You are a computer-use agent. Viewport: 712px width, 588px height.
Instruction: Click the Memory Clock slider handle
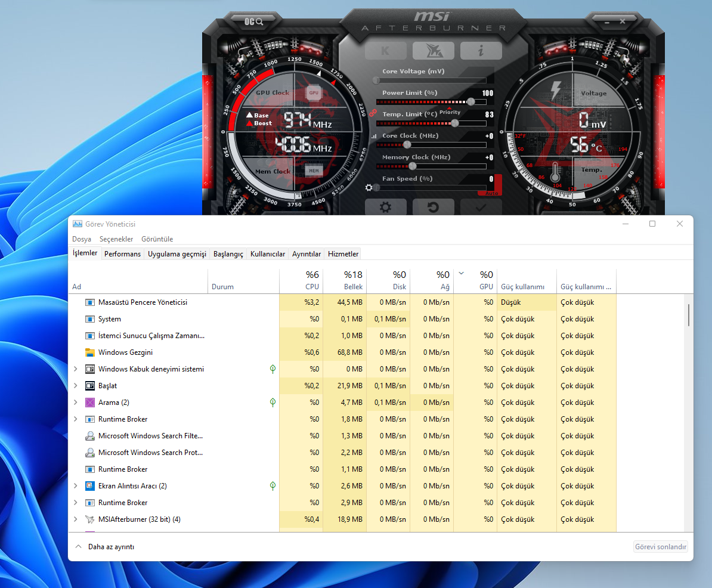(x=412, y=166)
